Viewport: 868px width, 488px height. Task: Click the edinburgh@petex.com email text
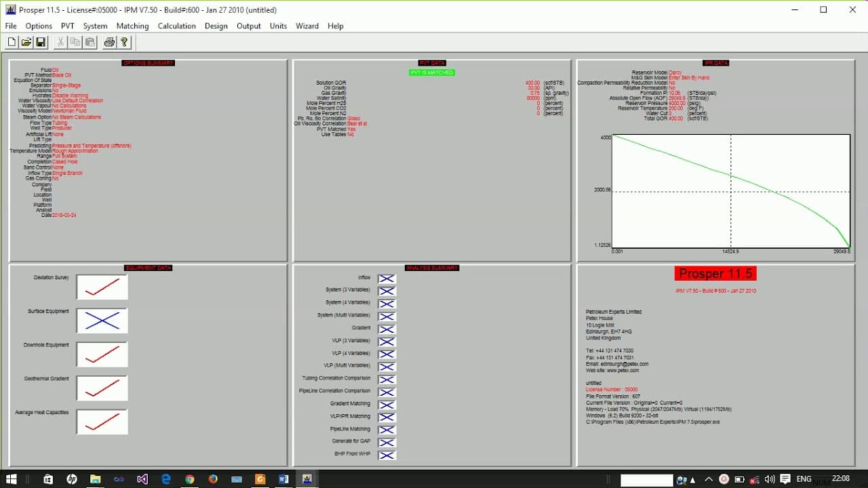(x=625, y=364)
